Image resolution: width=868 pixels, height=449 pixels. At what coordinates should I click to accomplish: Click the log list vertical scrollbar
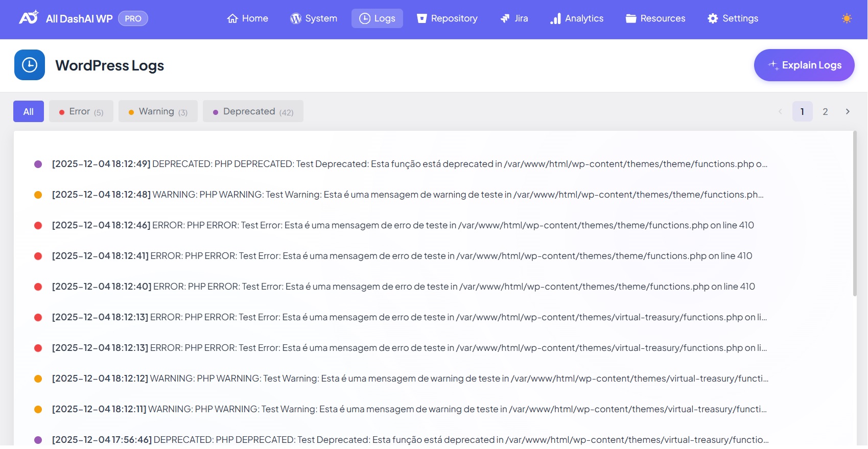[855, 215]
